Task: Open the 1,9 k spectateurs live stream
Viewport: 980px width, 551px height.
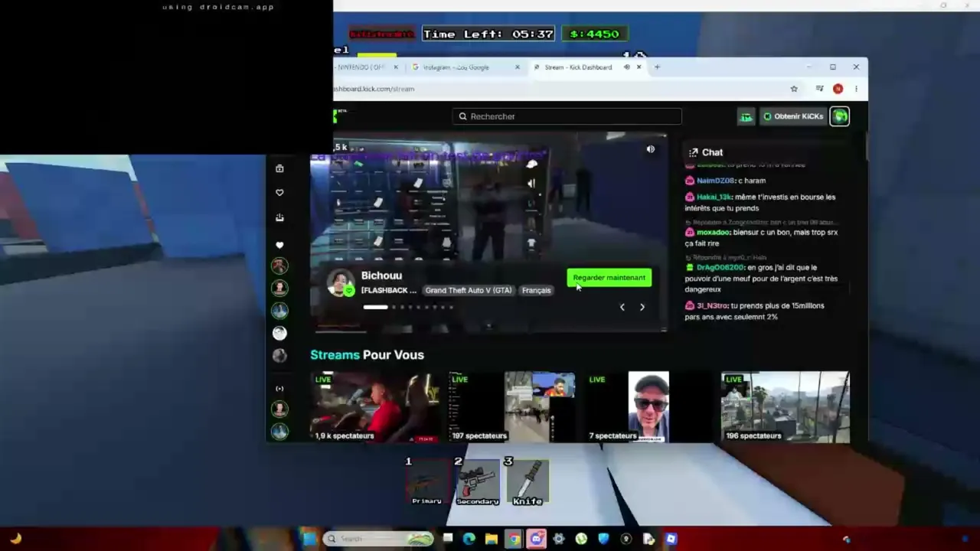Action: [375, 407]
